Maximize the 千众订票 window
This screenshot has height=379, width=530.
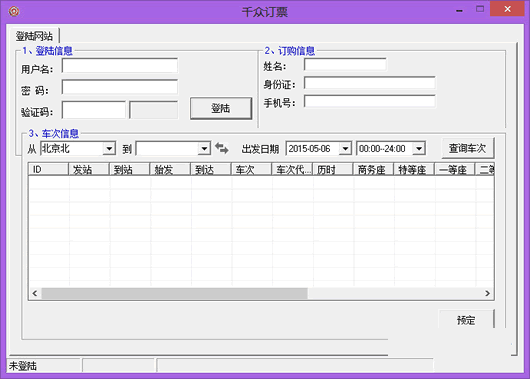click(480, 9)
